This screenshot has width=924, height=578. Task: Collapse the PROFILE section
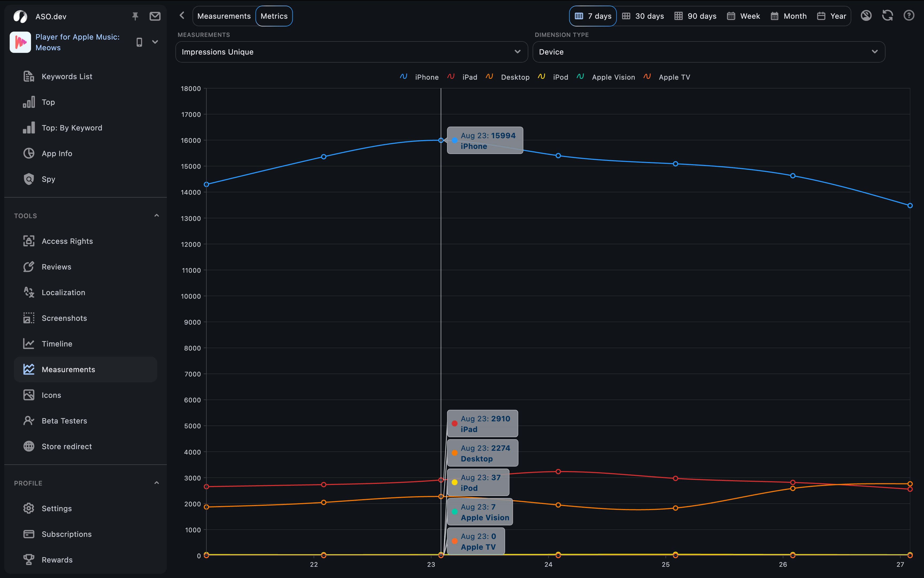click(156, 483)
